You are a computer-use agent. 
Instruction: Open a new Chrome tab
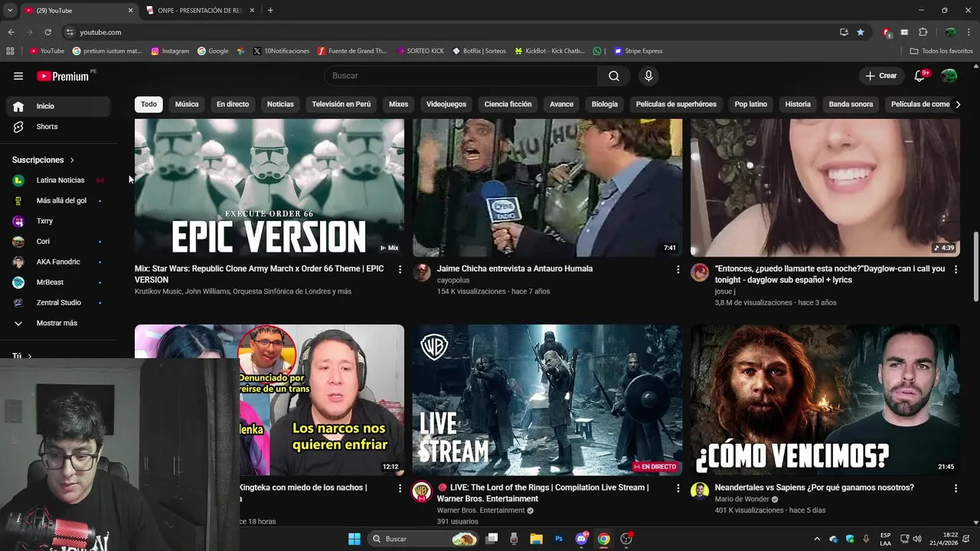click(x=270, y=11)
